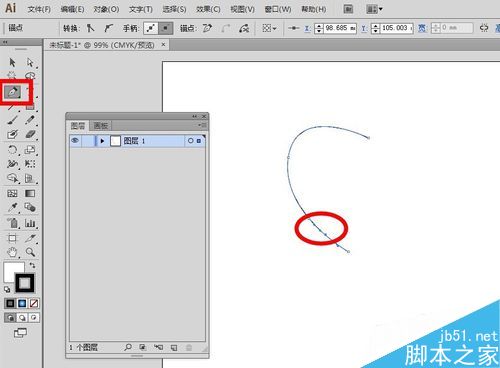
Task: Select the Artboard tool
Action: pyautogui.click(x=13, y=238)
